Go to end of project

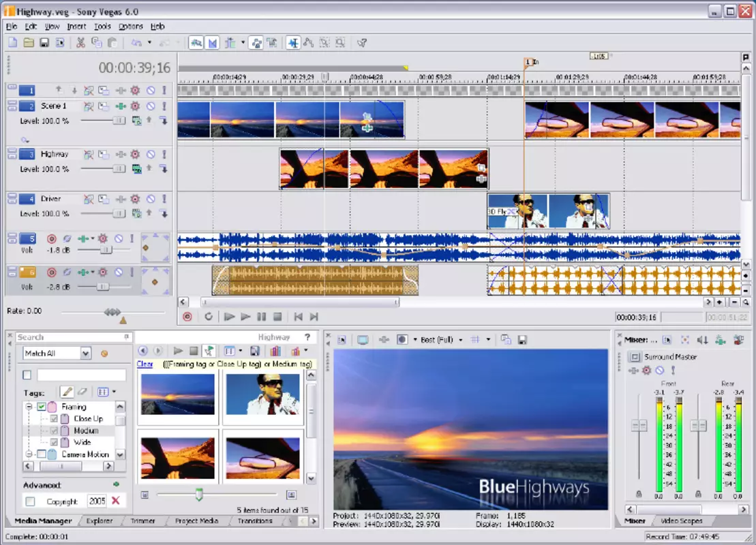click(314, 317)
